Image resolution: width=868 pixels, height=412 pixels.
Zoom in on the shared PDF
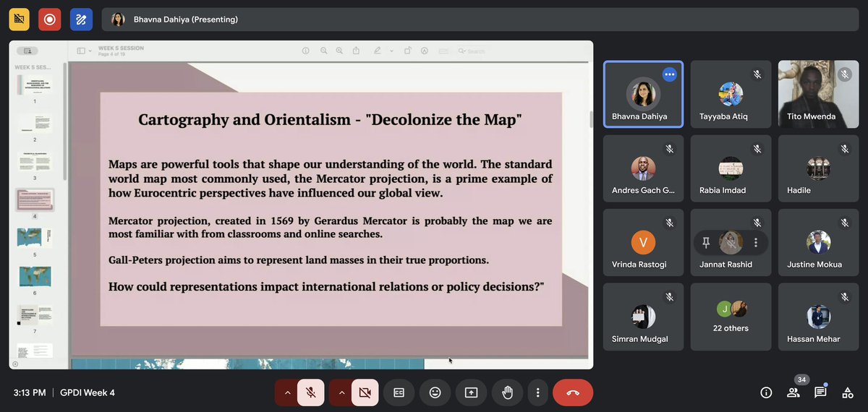(x=340, y=51)
